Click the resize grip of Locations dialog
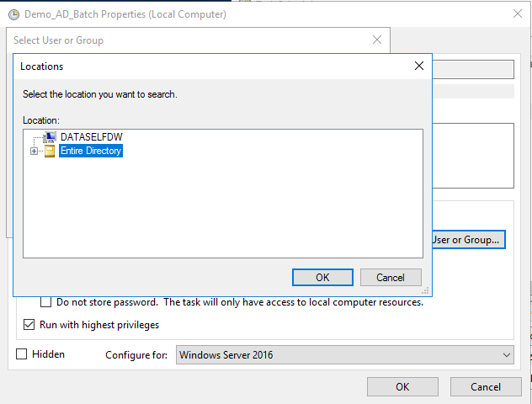The image size is (532, 404). (425, 290)
